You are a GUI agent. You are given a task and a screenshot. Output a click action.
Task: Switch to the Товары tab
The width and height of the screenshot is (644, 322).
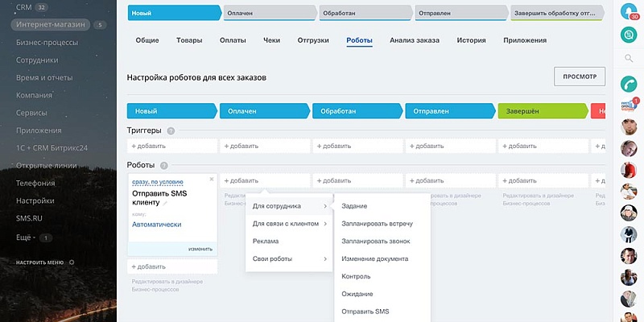tap(189, 40)
